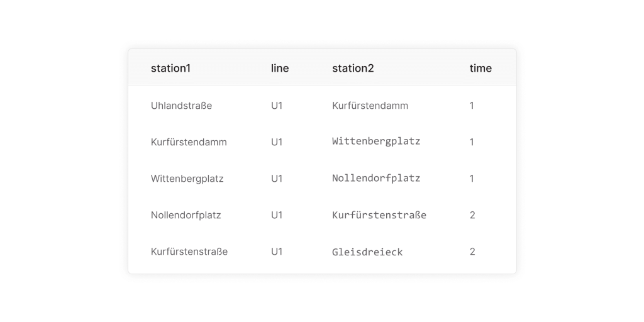Click Kurfürstenstraße in the station1 column
This screenshot has height=322, width=644.
189,252
